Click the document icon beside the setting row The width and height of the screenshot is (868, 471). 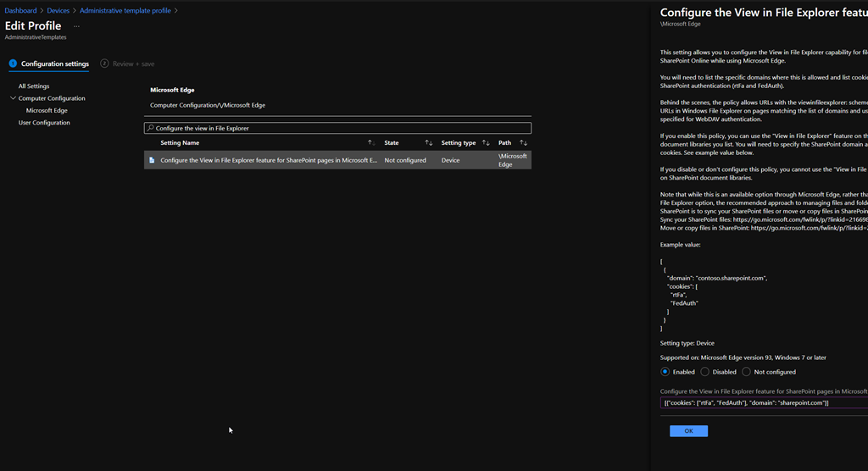pyautogui.click(x=152, y=160)
